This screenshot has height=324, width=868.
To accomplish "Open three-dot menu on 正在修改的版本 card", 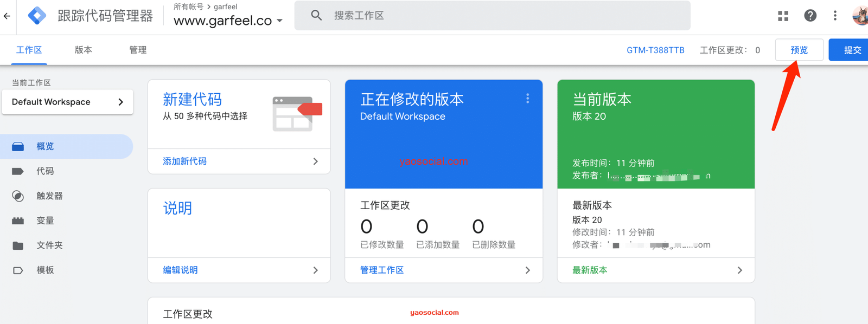I will click(527, 99).
